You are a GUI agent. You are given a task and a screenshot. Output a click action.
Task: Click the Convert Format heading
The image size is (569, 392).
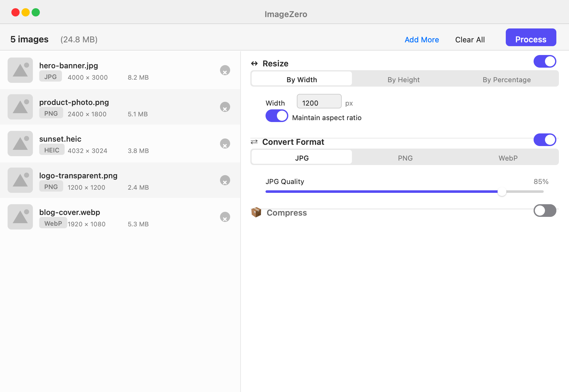tap(293, 142)
